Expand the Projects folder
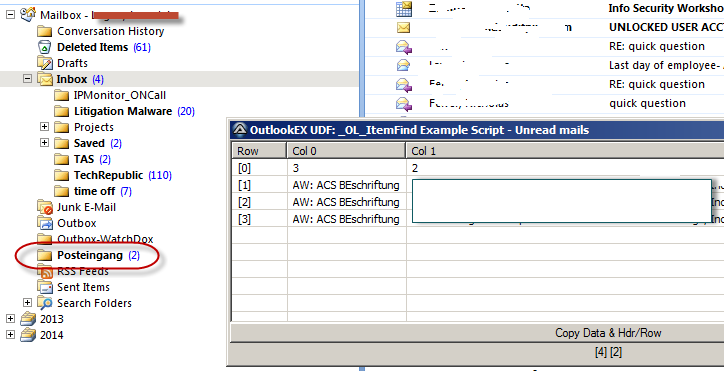 44,127
